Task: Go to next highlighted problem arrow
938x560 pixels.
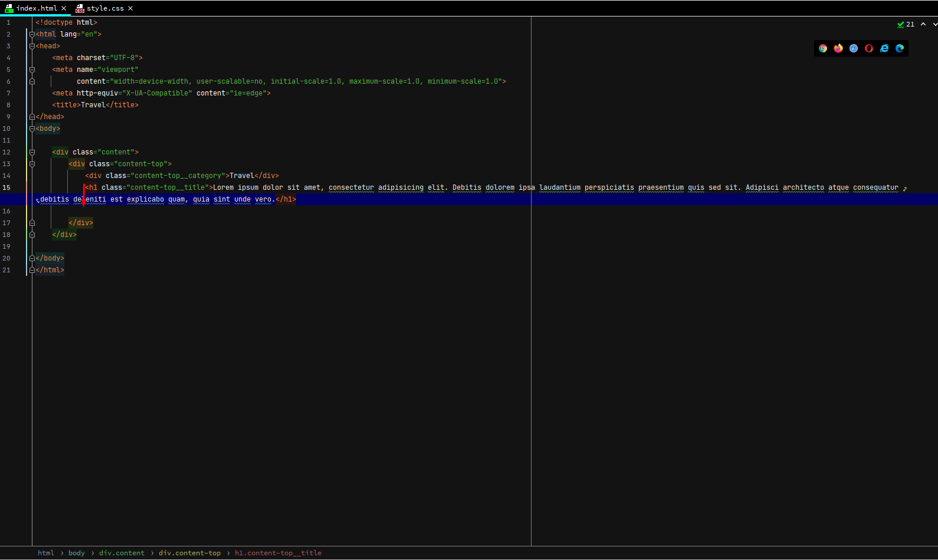Action: tap(936, 24)
